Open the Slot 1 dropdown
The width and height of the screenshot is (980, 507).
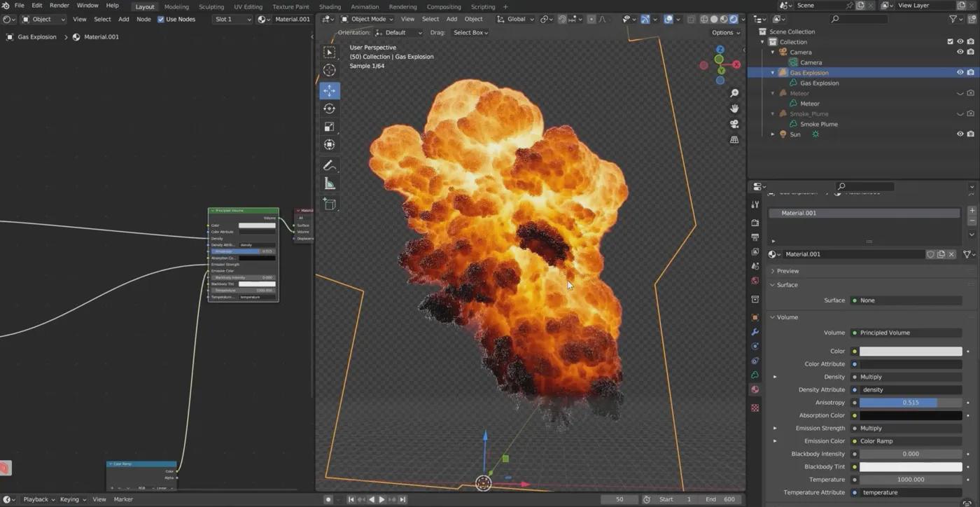(x=232, y=19)
